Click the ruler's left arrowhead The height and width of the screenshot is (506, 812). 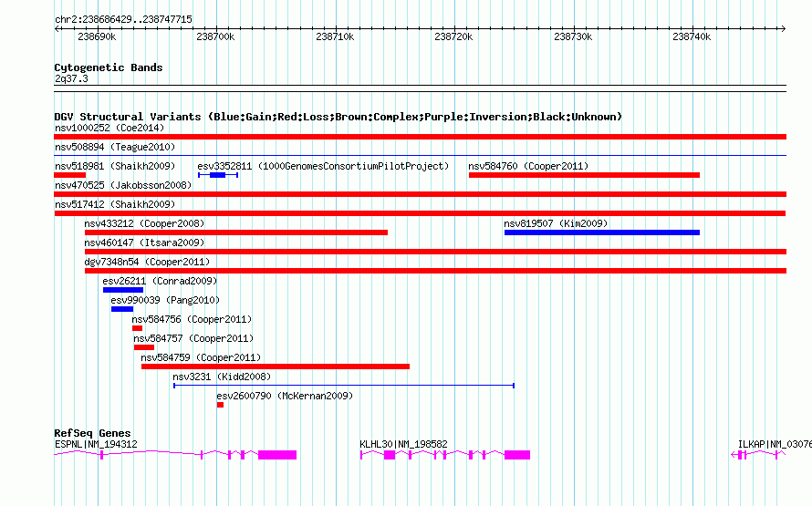(x=57, y=28)
